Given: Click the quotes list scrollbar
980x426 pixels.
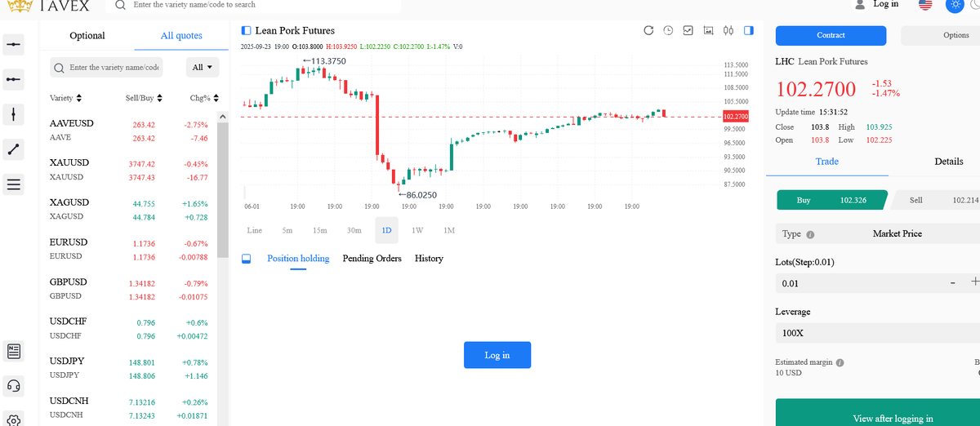Looking at the screenshot, I should (222, 188).
